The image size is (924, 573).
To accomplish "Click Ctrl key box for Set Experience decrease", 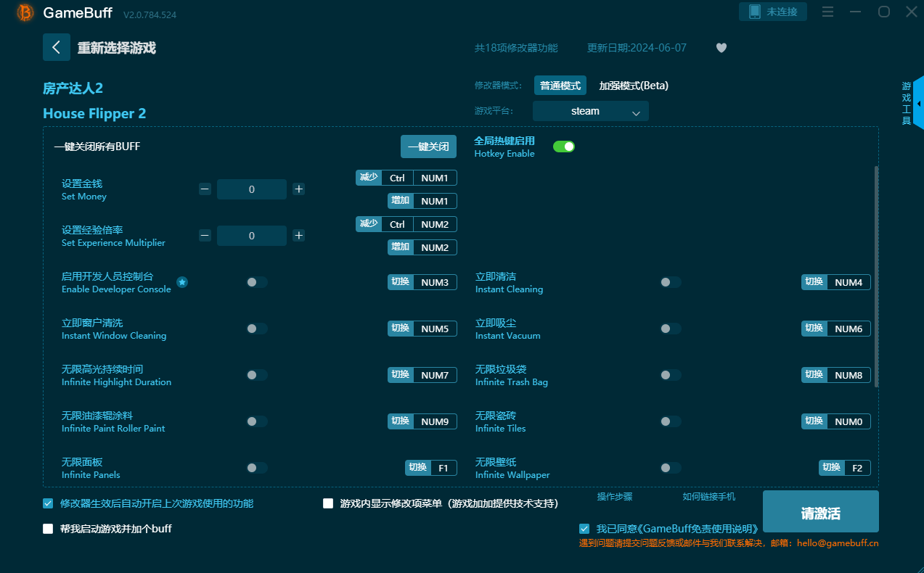I will pos(397,224).
